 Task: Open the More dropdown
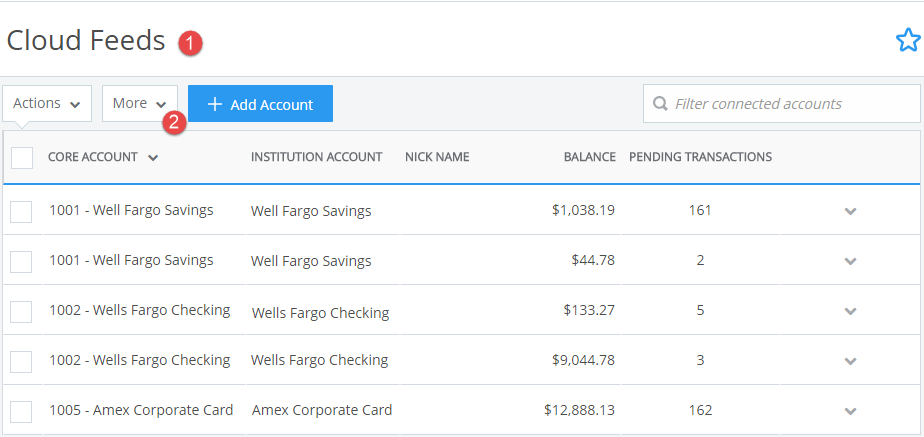[140, 104]
